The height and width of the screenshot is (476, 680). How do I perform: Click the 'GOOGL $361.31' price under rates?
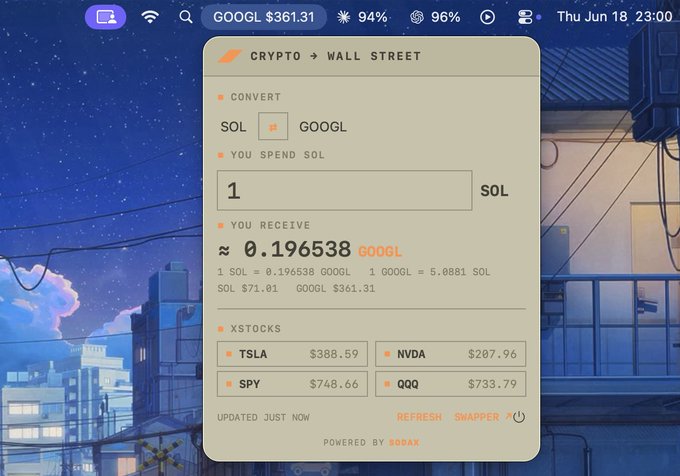[x=335, y=288]
